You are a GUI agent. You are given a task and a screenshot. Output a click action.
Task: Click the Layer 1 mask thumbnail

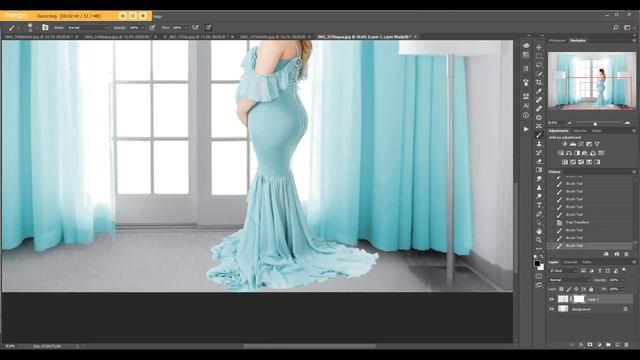tap(579, 299)
